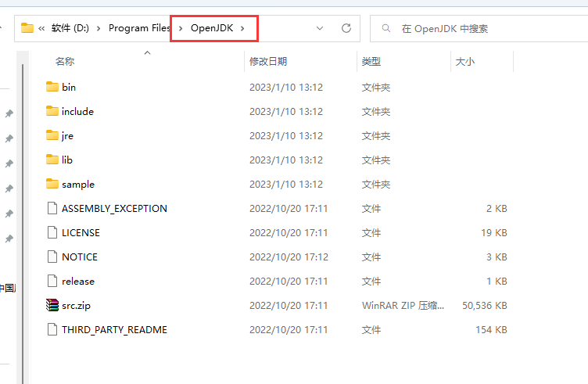Expand the hidden path chevron «
Screen dimensions: 588x384
tap(41, 28)
